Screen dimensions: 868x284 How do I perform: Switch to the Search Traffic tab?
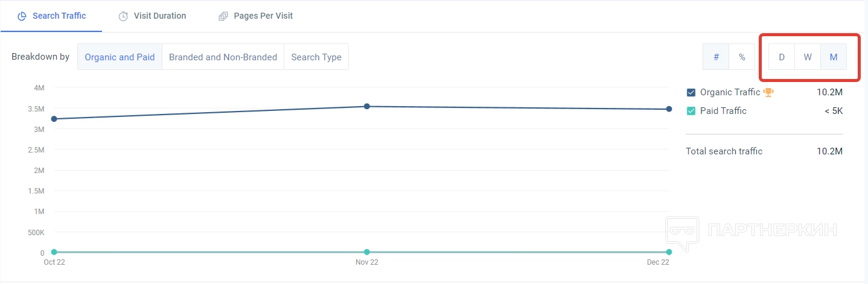click(59, 16)
